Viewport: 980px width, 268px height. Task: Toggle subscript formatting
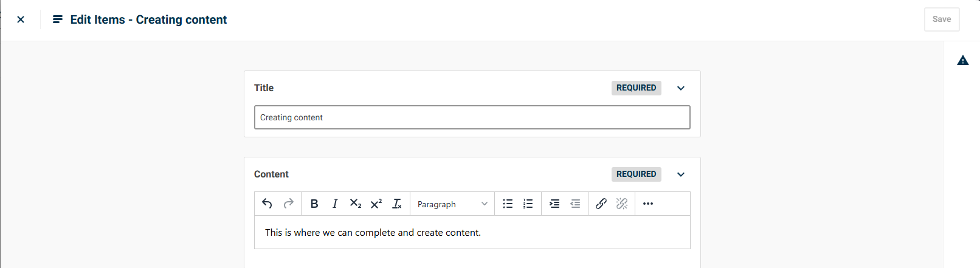coord(356,204)
